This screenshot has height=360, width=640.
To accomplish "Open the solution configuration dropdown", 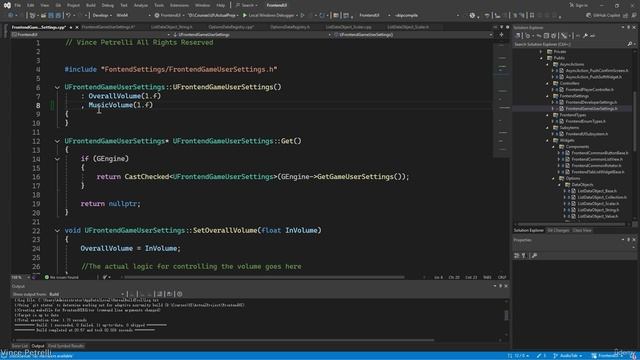I will [x=101, y=15].
